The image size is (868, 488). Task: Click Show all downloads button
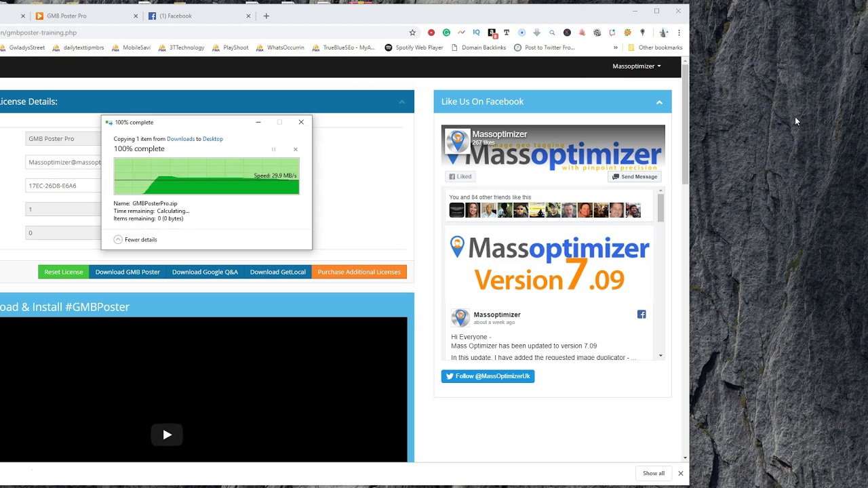(x=654, y=473)
